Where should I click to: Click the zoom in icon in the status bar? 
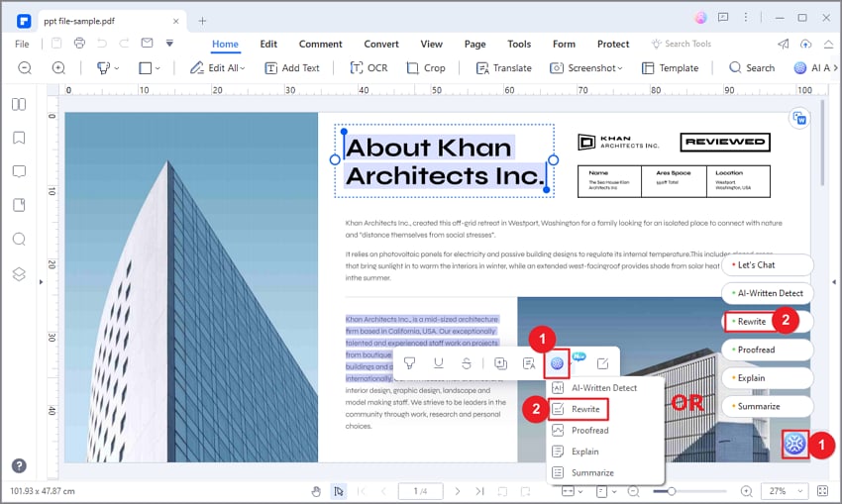[x=747, y=491]
